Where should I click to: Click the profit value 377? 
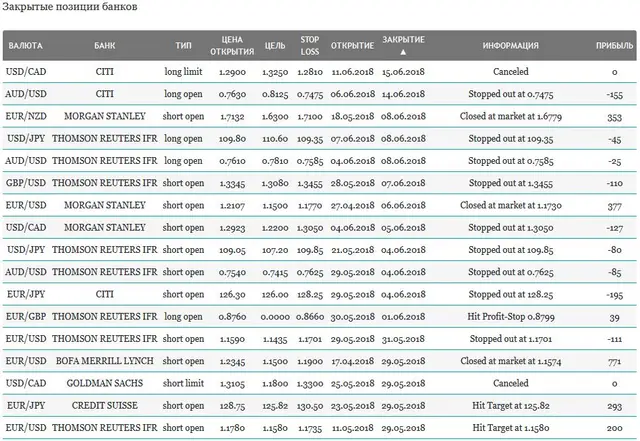tap(614, 206)
